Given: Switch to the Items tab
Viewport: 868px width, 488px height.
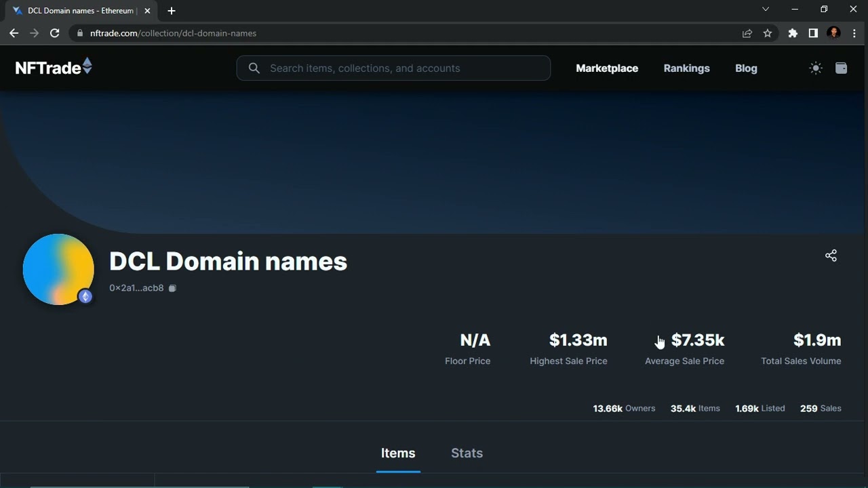Looking at the screenshot, I should [398, 453].
